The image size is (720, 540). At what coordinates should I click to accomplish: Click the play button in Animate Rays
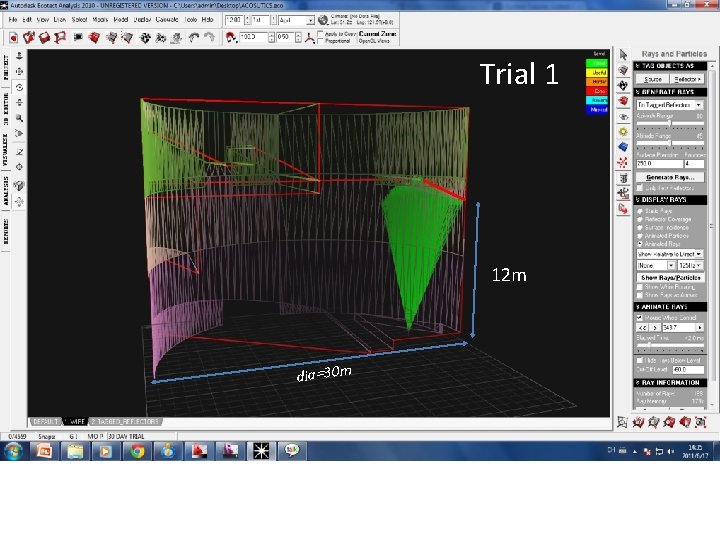coord(655,328)
